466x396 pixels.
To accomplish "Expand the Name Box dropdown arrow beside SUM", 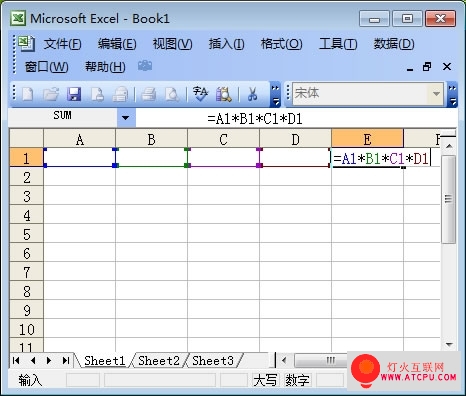I will (x=126, y=118).
